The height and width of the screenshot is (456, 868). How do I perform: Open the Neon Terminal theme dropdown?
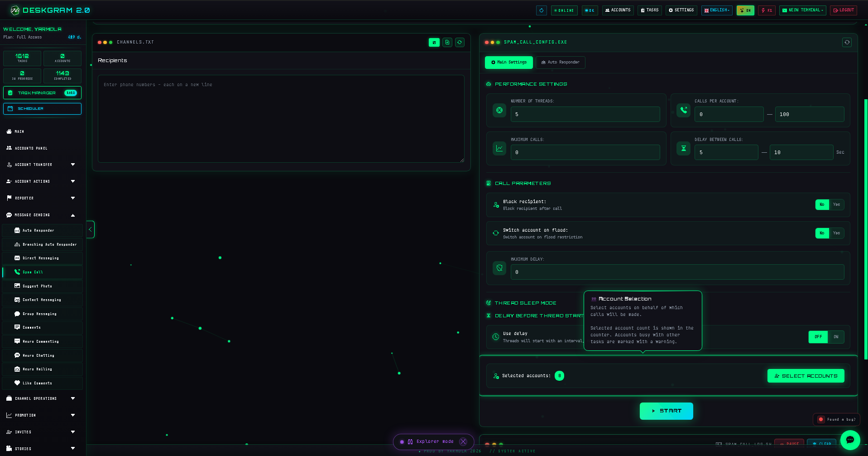[x=803, y=10]
